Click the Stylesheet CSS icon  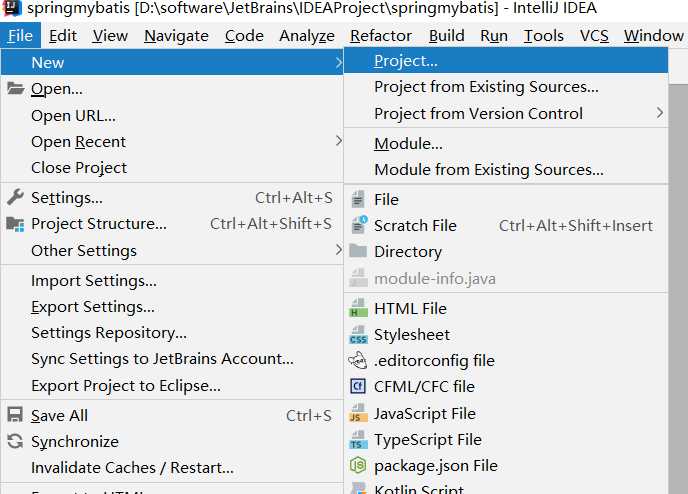point(358,335)
